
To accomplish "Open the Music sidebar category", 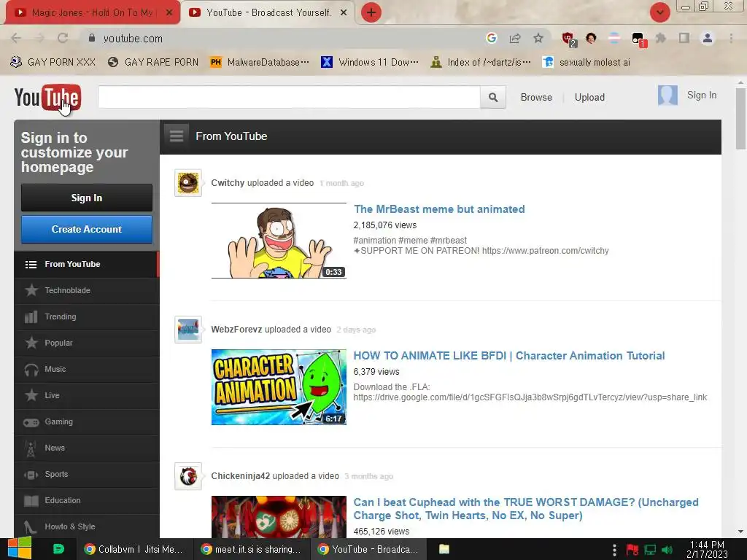I will 87,369.
